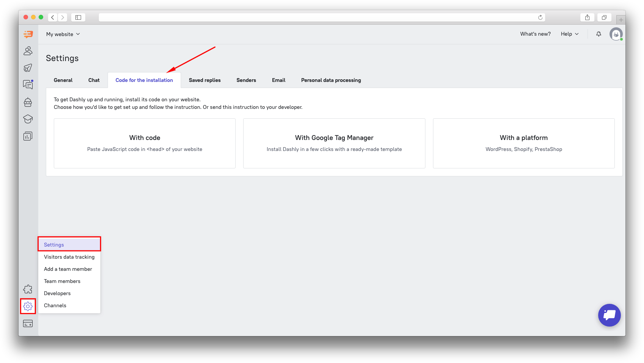Open the billing card sidebar icon
The width and height of the screenshot is (644, 363).
pyautogui.click(x=28, y=324)
